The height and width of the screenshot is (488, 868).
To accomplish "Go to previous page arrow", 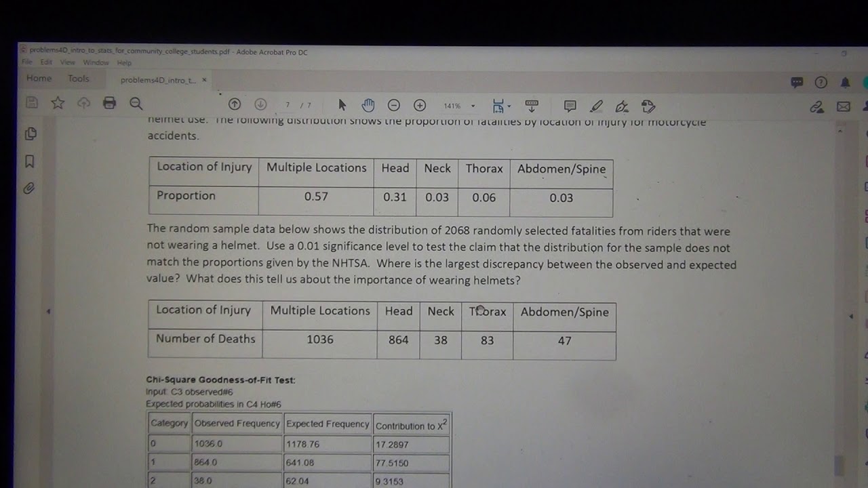I will 235,104.
